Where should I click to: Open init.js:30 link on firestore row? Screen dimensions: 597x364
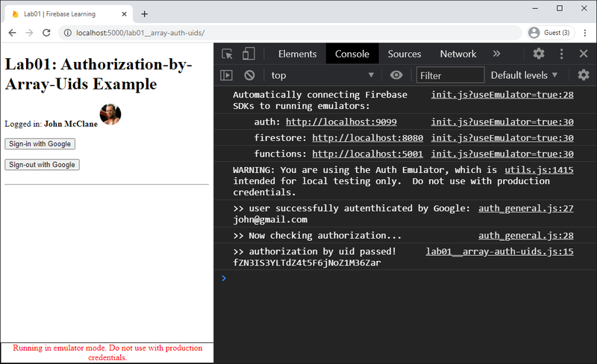pyautogui.click(x=502, y=138)
